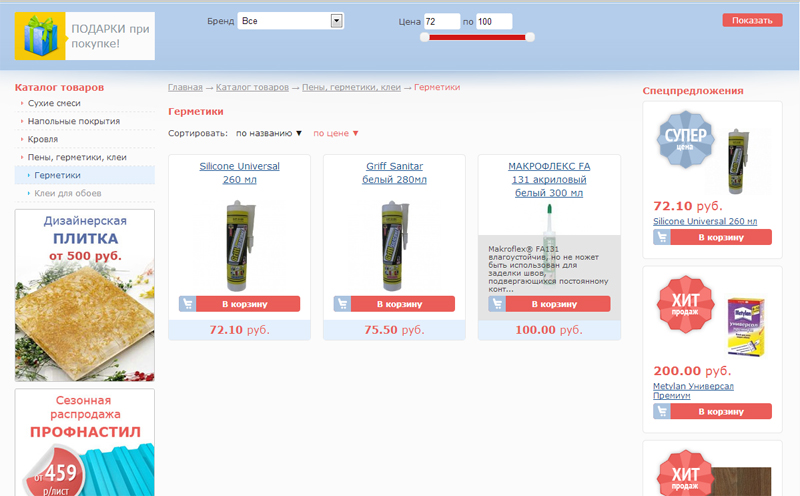Open Напольные покрытия category
This screenshot has width=800, height=496.
click(74, 121)
